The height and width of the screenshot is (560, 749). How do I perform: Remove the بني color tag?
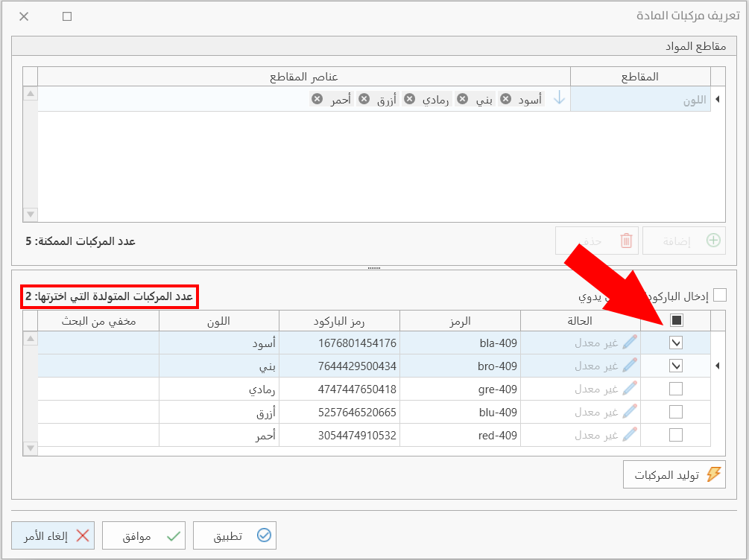(x=462, y=99)
